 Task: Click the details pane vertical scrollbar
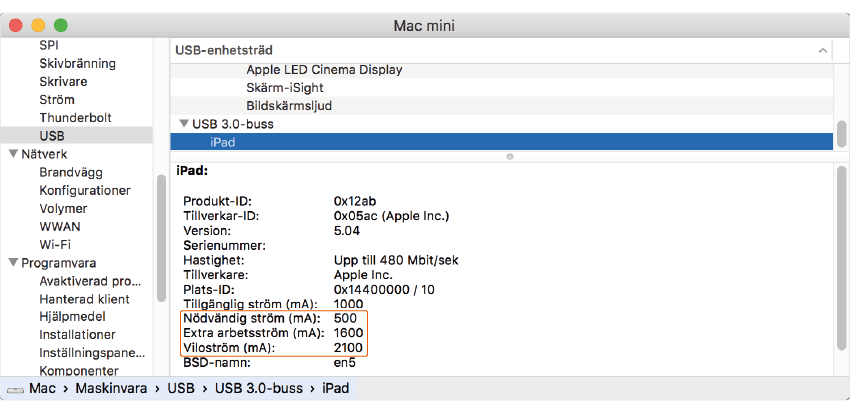click(x=841, y=258)
